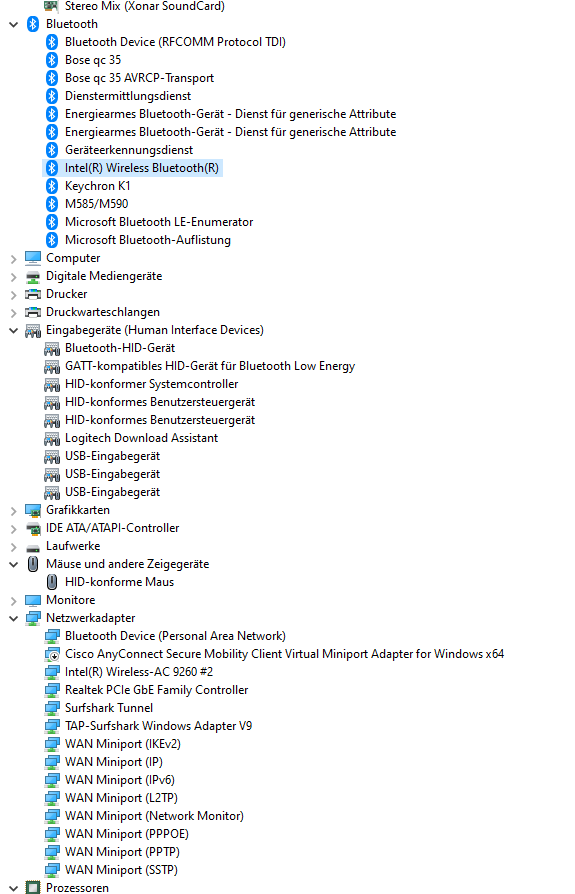Select Microsoft Bluetooth-Auflistung
This screenshot has height=894, width=575.
[148, 240]
